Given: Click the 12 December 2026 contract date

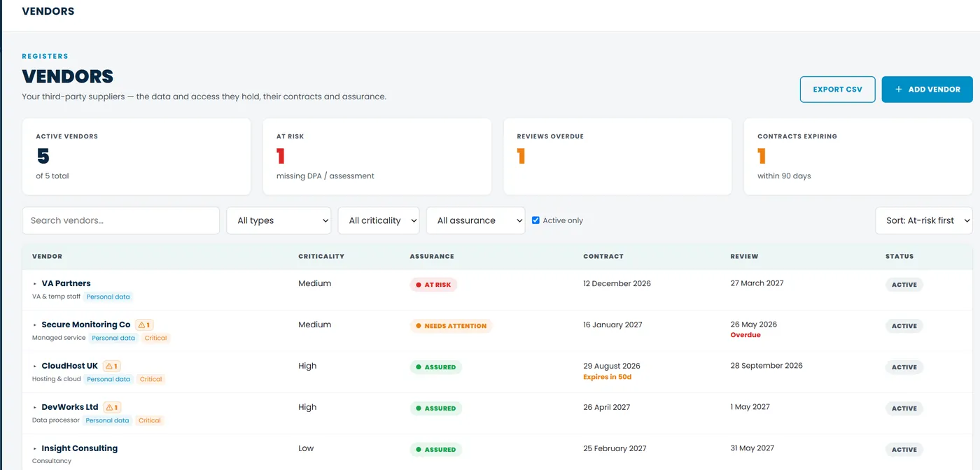Looking at the screenshot, I should click(x=617, y=284).
